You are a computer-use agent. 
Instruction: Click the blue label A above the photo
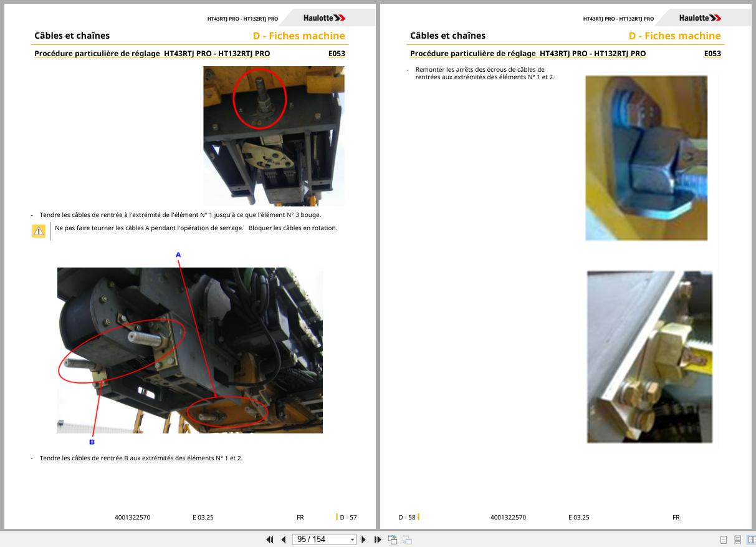[178, 255]
